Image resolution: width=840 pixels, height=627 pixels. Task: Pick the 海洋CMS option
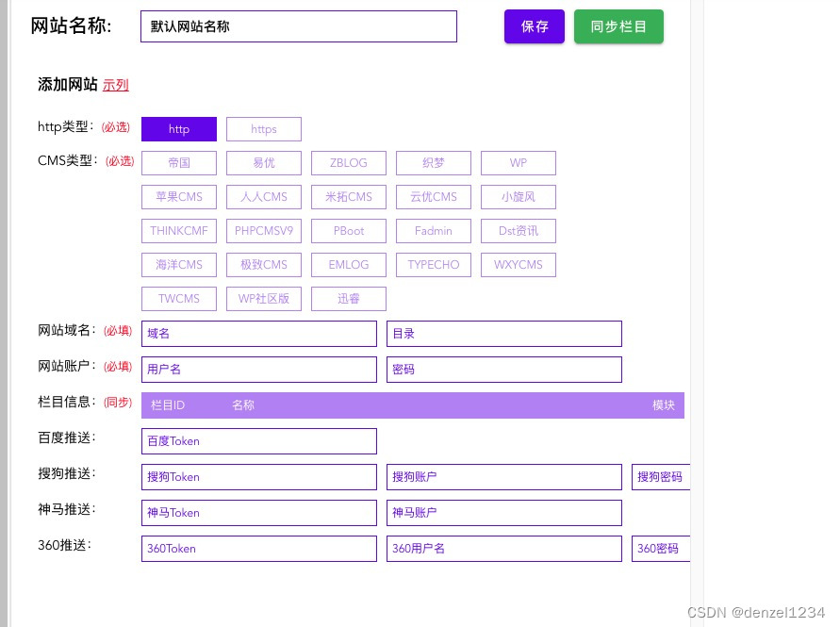coord(179,265)
